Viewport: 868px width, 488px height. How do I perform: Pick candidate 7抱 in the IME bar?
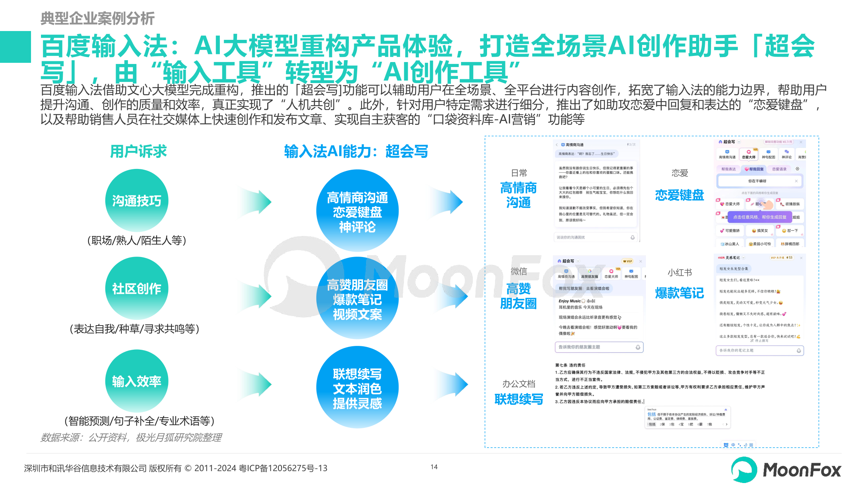pyautogui.click(x=709, y=424)
